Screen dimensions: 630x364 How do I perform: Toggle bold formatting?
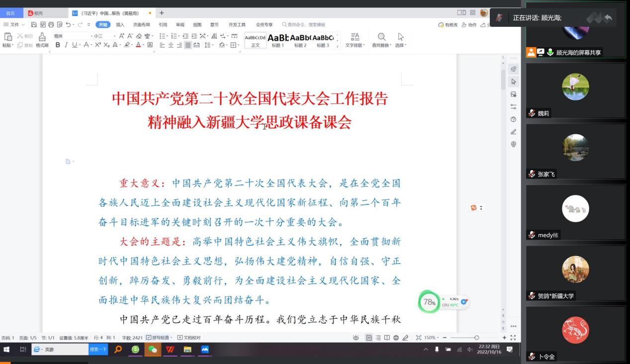(x=58, y=45)
